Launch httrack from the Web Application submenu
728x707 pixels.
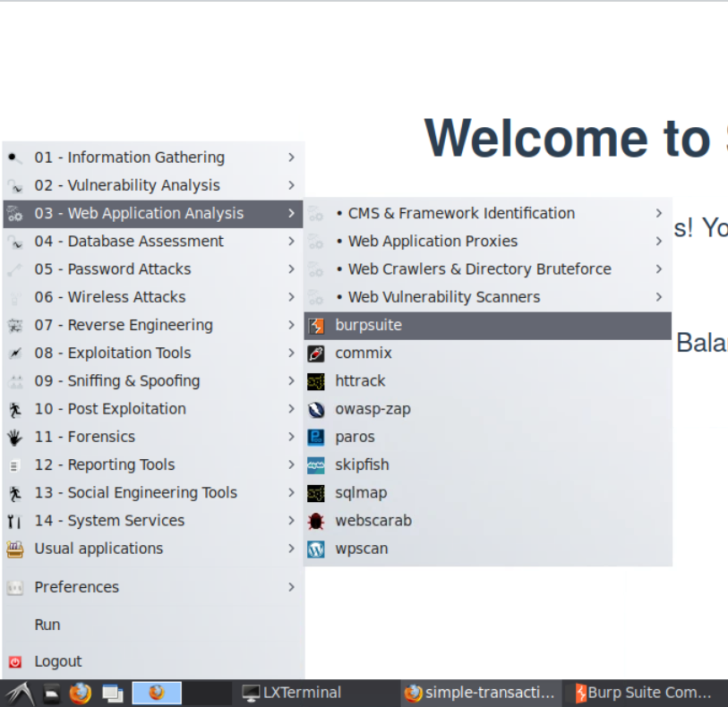(487, 381)
